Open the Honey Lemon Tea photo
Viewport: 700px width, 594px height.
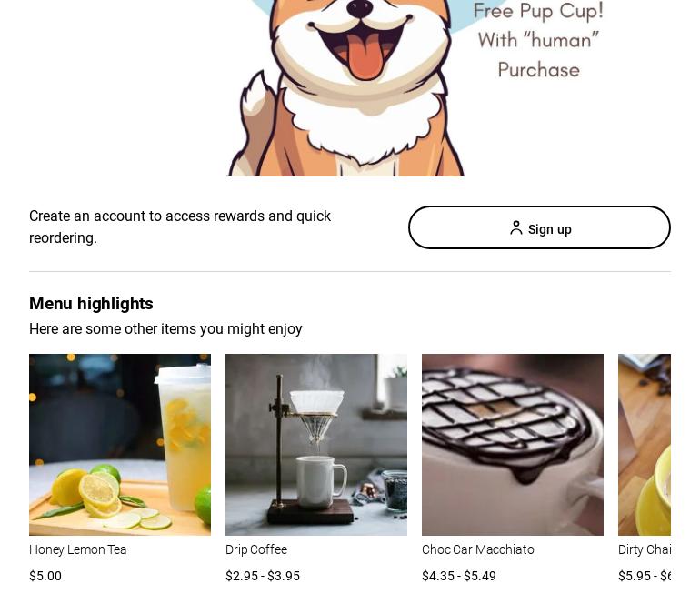pos(120,445)
